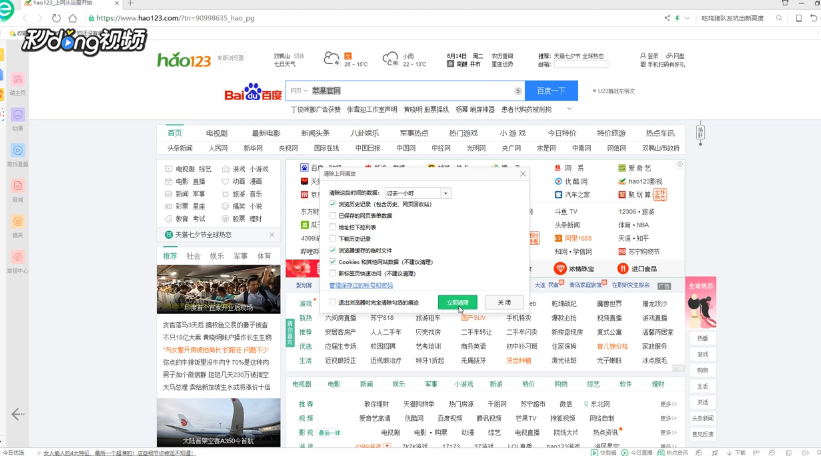Open the manage saved passwords link

[361, 285]
